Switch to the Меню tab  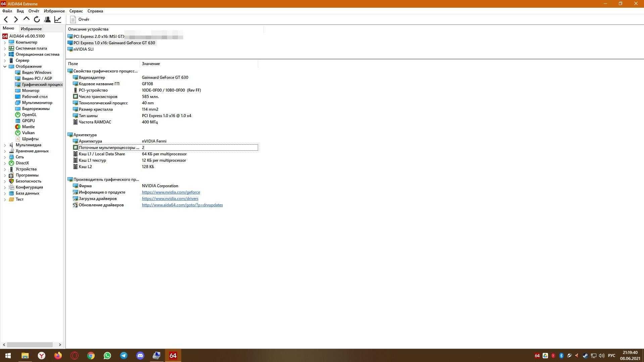[x=8, y=29]
